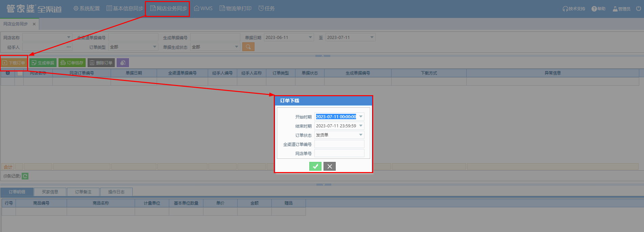Toggle the select-all checkbox in grid header
The image size is (644, 232).
pyautogui.click(x=20, y=73)
